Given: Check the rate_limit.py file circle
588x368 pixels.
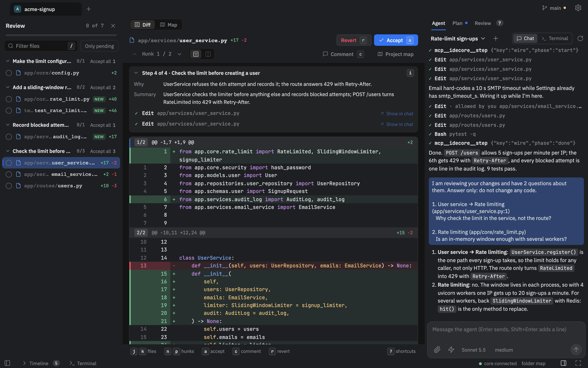Looking at the screenshot, I should click(9, 99).
